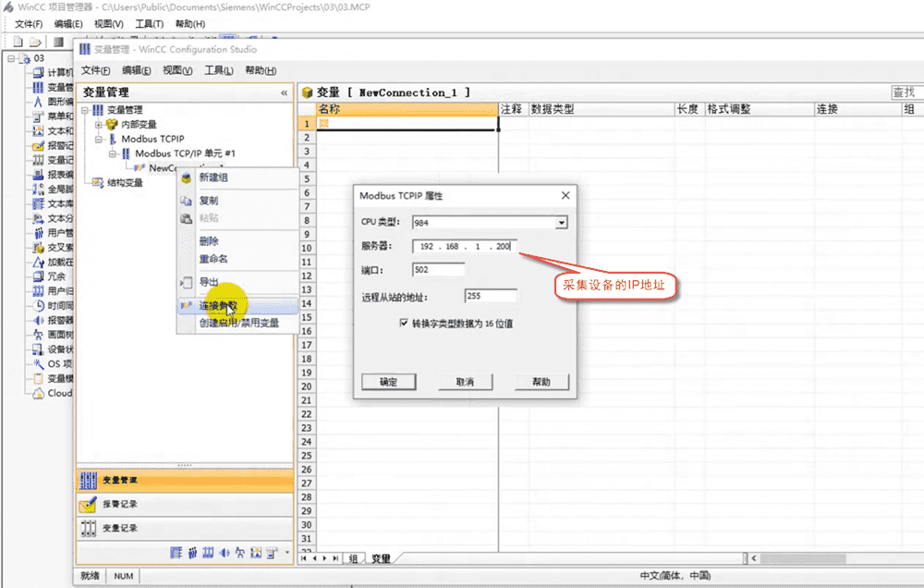Switch to the 组 sheet tab
Screen dimensions: 924x588
[353, 558]
